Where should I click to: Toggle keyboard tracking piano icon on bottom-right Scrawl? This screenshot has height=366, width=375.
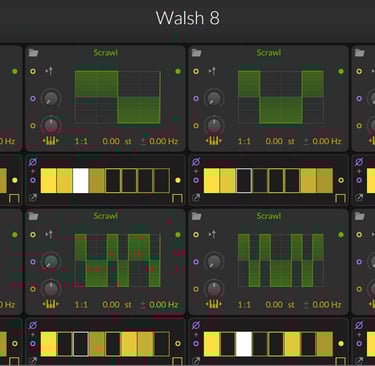pos(214,304)
